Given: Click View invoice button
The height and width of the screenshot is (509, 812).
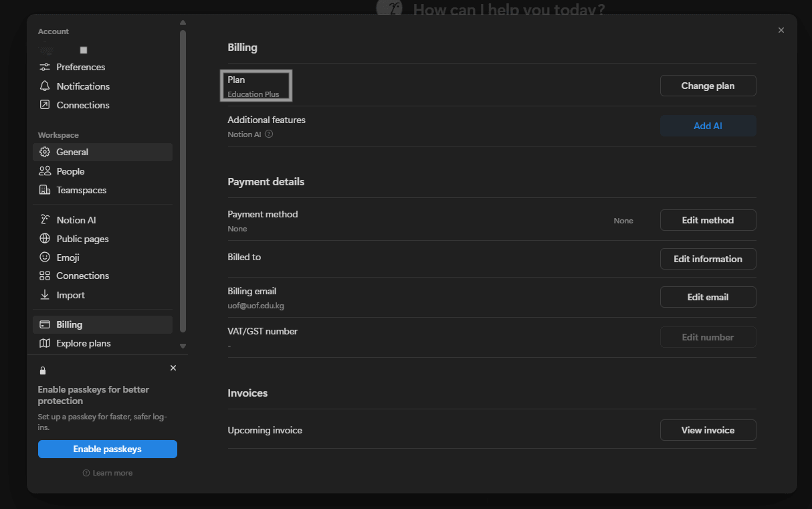Looking at the screenshot, I should (x=708, y=430).
